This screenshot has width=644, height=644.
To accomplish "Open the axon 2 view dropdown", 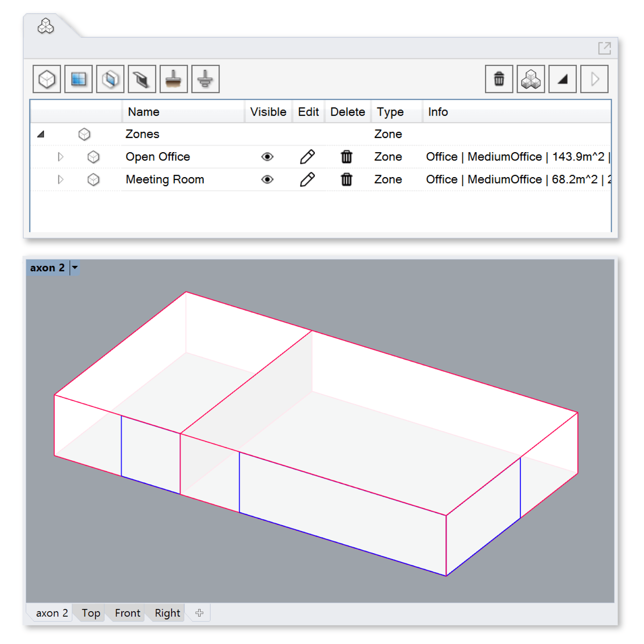I will tap(74, 267).
